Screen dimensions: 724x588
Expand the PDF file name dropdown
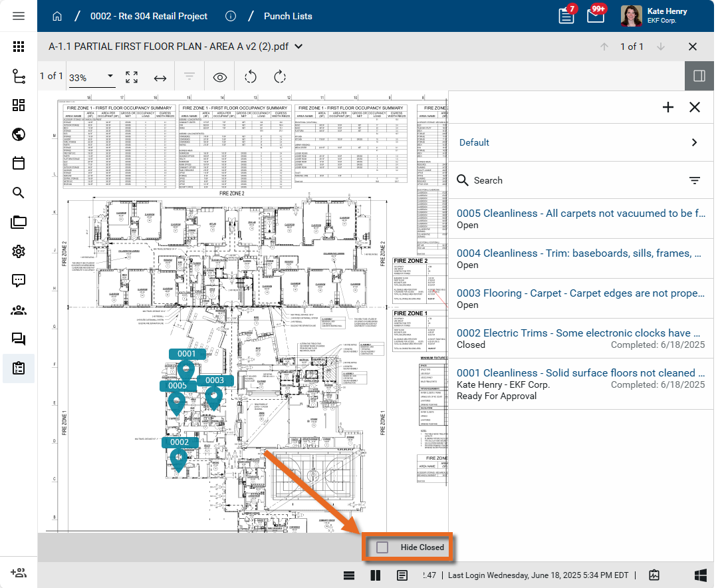(x=299, y=47)
